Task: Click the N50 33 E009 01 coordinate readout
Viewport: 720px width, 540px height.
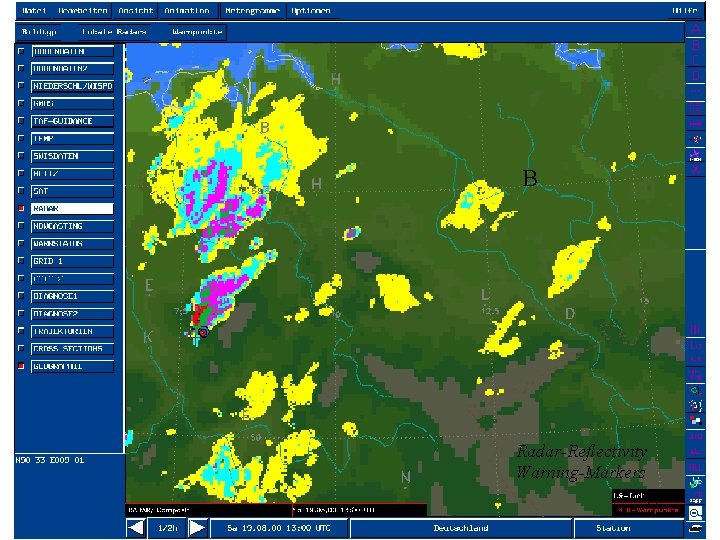Action: pyautogui.click(x=50, y=460)
